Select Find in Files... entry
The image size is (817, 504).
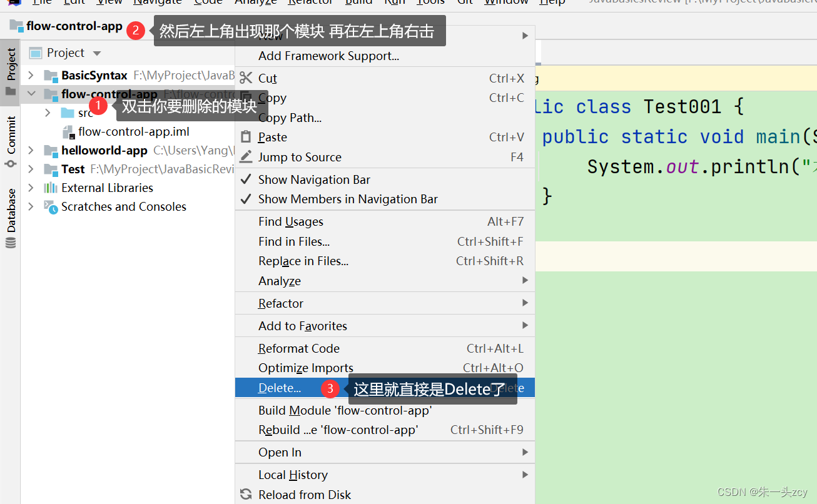[x=385, y=241]
